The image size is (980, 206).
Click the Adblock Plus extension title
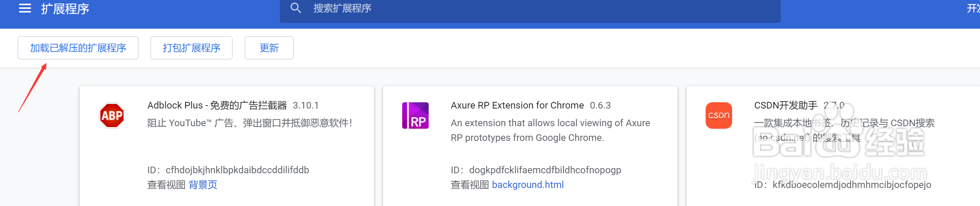(x=217, y=105)
